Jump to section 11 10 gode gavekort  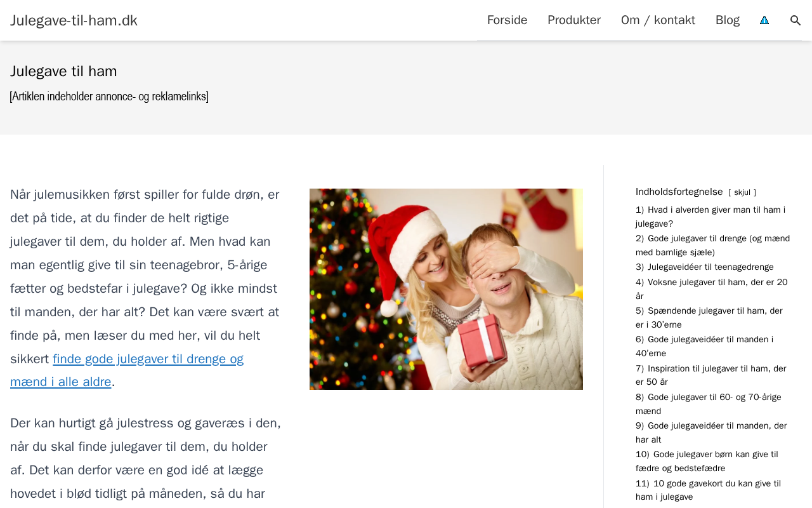[x=708, y=490]
